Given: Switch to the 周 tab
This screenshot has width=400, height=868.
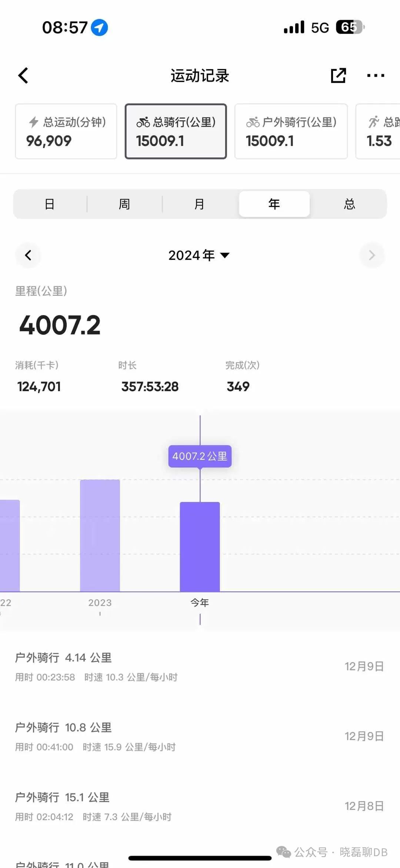Looking at the screenshot, I should (x=124, y=204).
